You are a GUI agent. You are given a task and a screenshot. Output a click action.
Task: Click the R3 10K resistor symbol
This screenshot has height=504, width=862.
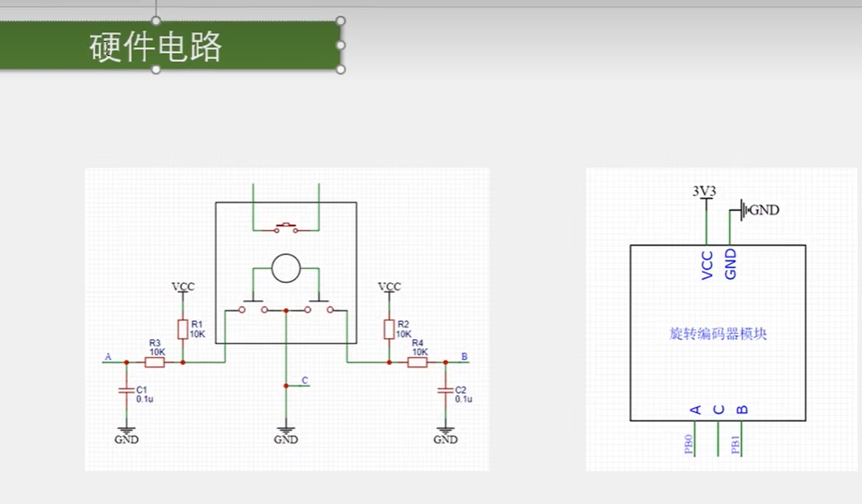(x=155, y=363)
